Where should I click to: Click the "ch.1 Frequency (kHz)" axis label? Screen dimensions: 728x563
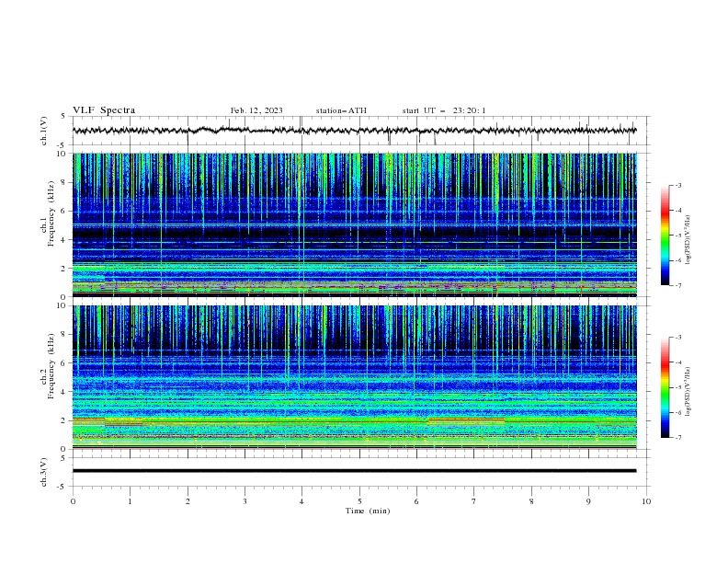point(48,213)
